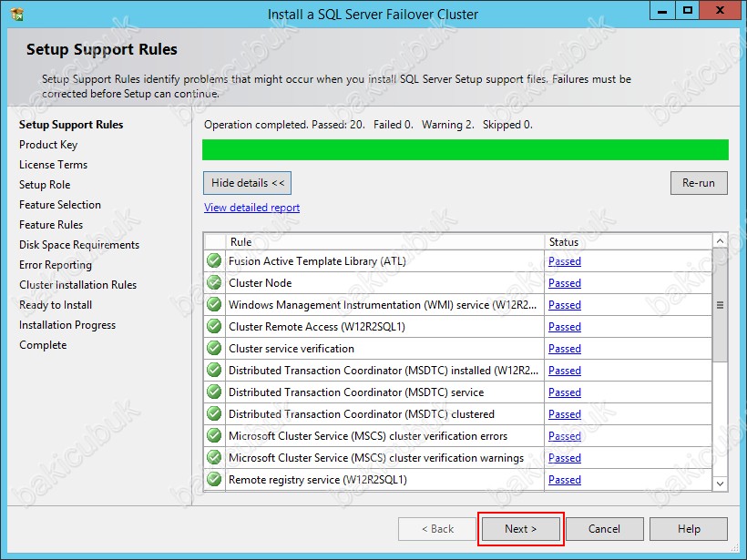This screenshot has height=560, width=747.
Task: Click the Distributed Transaction Coordinator (MSDTC) service text
Action: pyautogui.click(x=356, y=392)
